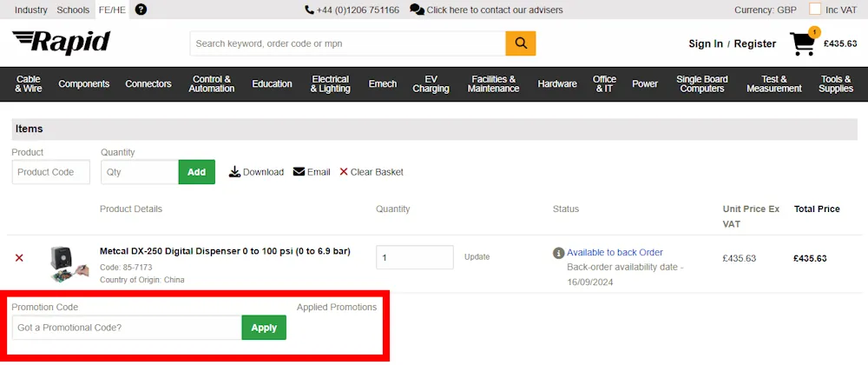The image size is (868, 365).
Task: Open the Control & Automation menu
Action: pos(212,83)
